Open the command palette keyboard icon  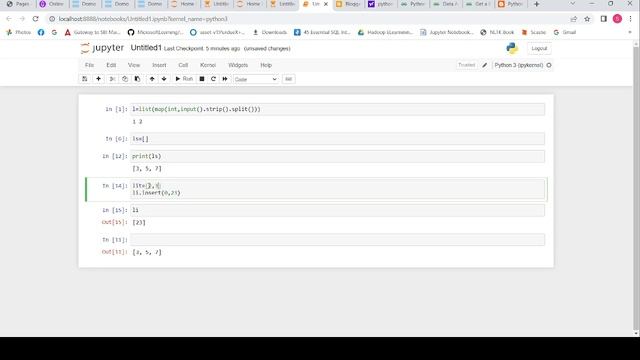(289, 79)
